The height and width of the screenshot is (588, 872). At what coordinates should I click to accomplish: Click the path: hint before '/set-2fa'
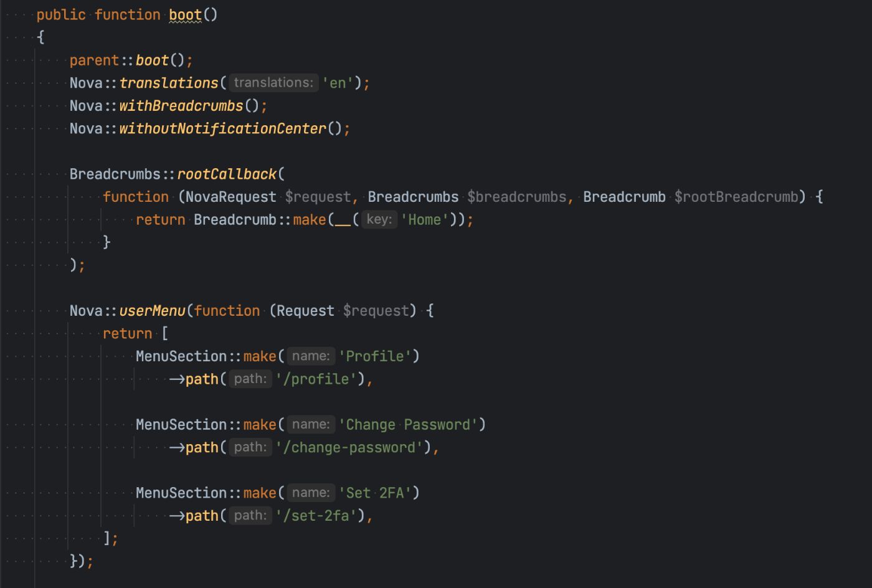coord(250,515)
